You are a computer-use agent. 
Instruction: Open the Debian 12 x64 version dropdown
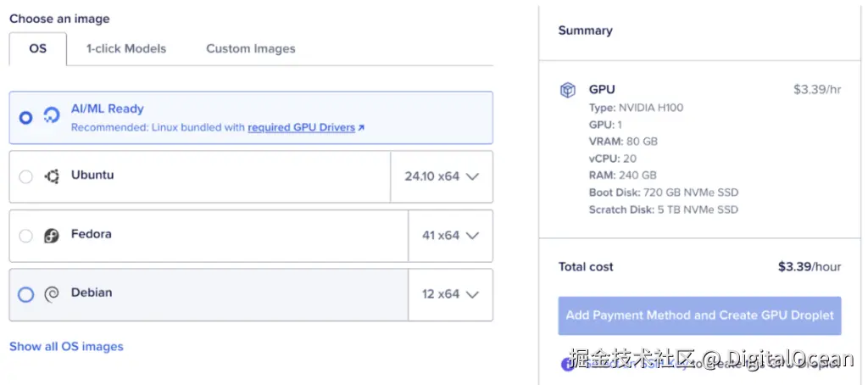point(450,294)
